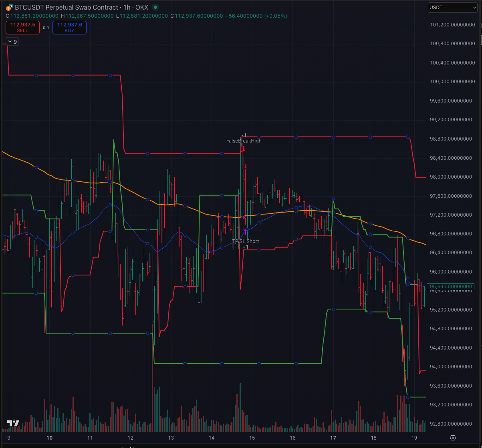
Task: Click the purple up arrow above TP/SL Short
Action: point(245,231)
